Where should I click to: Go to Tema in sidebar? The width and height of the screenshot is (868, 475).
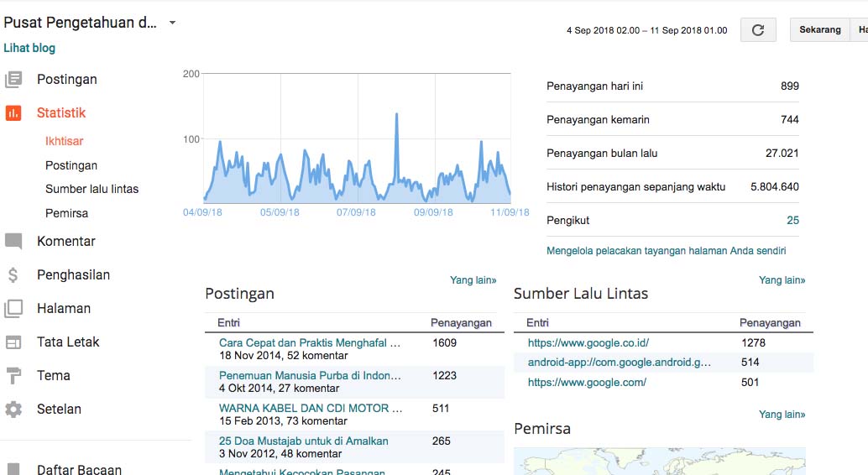pyautogui.click(x=54, y=376)
